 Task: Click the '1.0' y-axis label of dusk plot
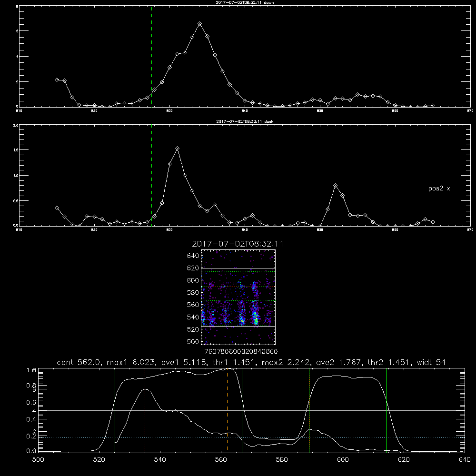point(16,176)
